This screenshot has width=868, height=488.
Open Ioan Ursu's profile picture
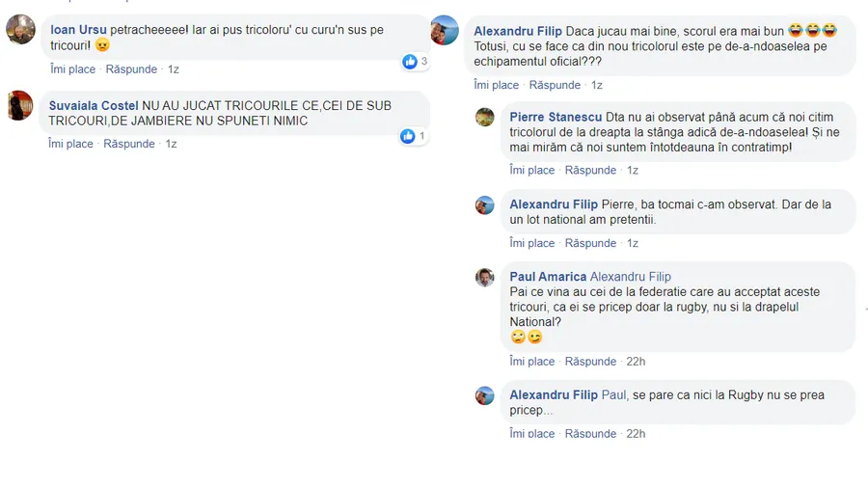(20, 29)
